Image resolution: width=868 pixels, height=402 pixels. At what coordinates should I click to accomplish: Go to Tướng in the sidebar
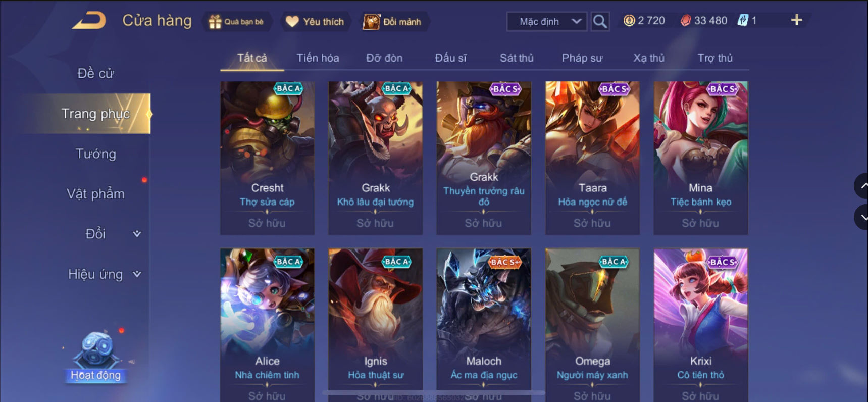(x=95, y=154)
